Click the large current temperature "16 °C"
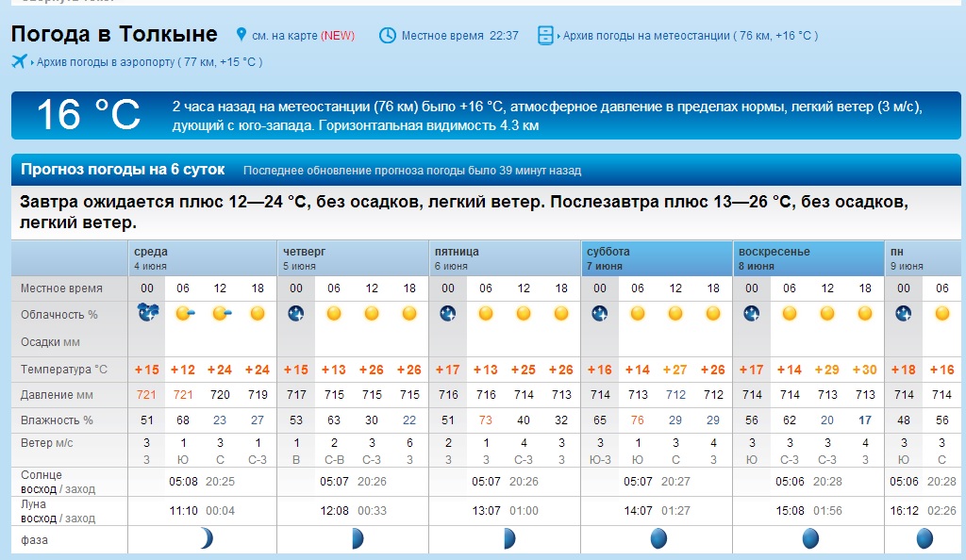 (88, 115)
